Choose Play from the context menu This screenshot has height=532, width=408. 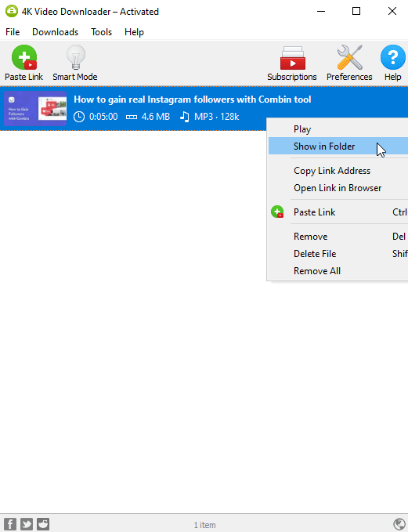(338, 129)
